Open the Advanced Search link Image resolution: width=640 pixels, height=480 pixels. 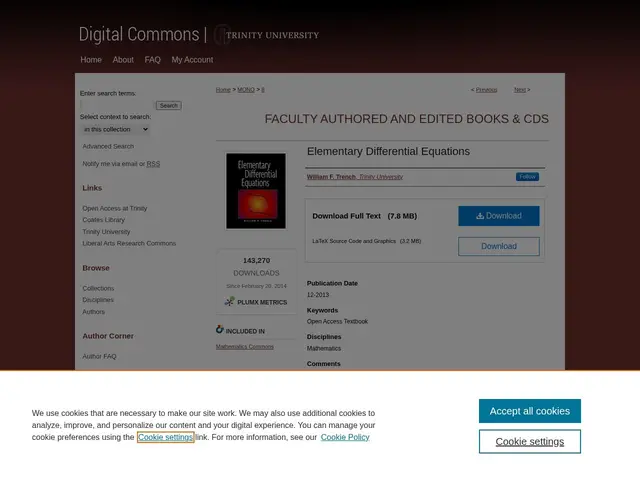108,146
